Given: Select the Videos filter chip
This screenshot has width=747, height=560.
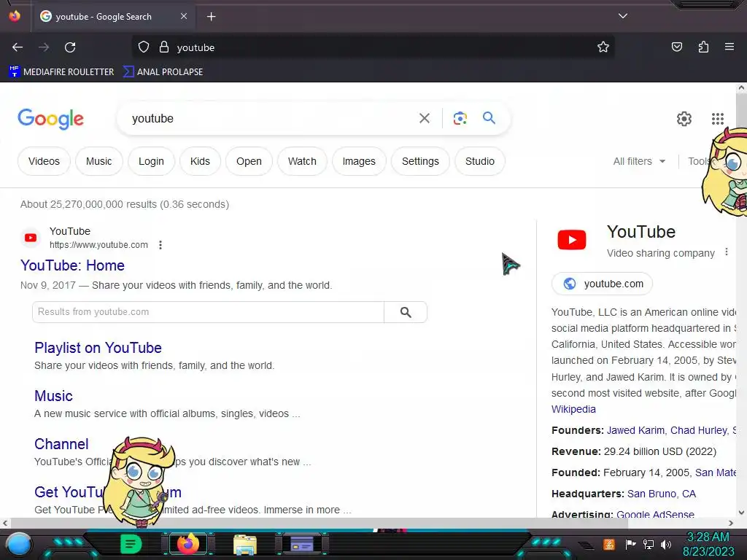Looking at the screenshot, I should (44, 161).
